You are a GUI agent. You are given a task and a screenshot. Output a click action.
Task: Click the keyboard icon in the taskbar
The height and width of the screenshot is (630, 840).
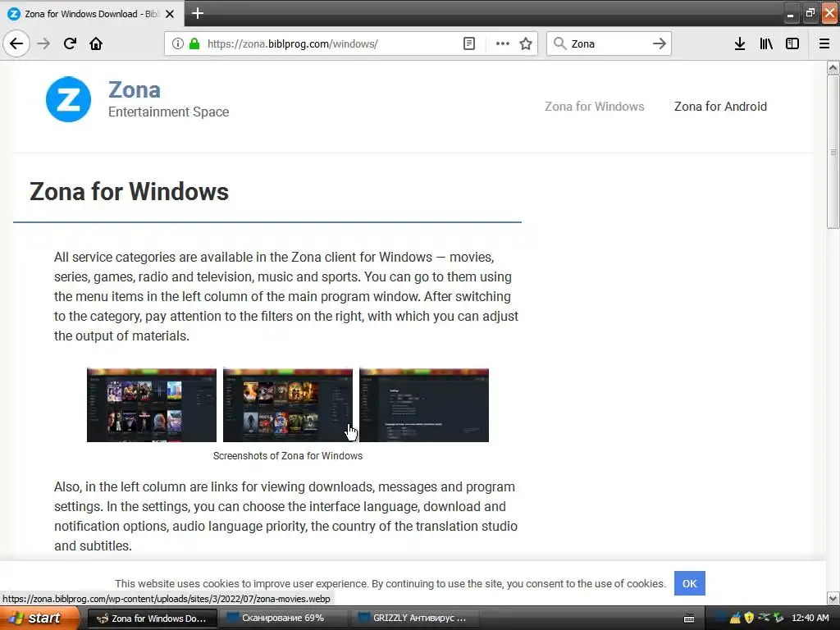coord(689,619)
